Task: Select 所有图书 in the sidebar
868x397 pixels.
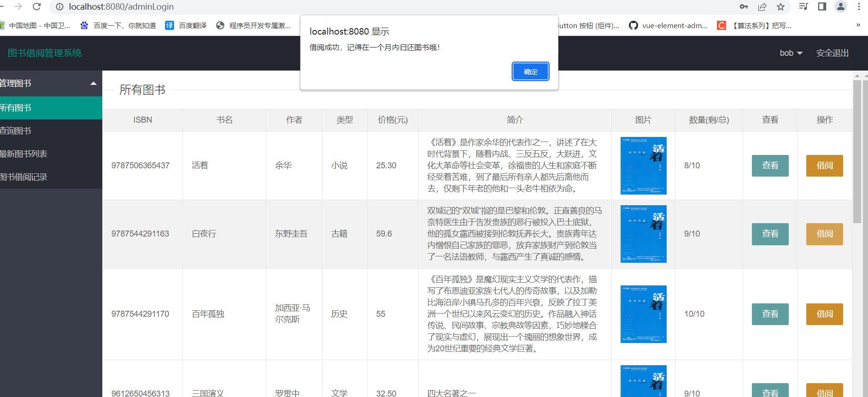Action: tap(51, 108)
